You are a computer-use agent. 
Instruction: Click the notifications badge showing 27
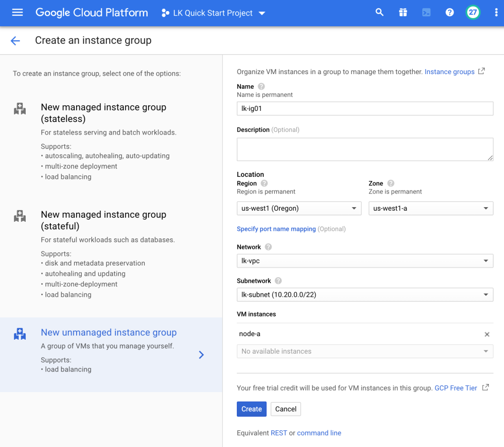(x=473, y=13)
